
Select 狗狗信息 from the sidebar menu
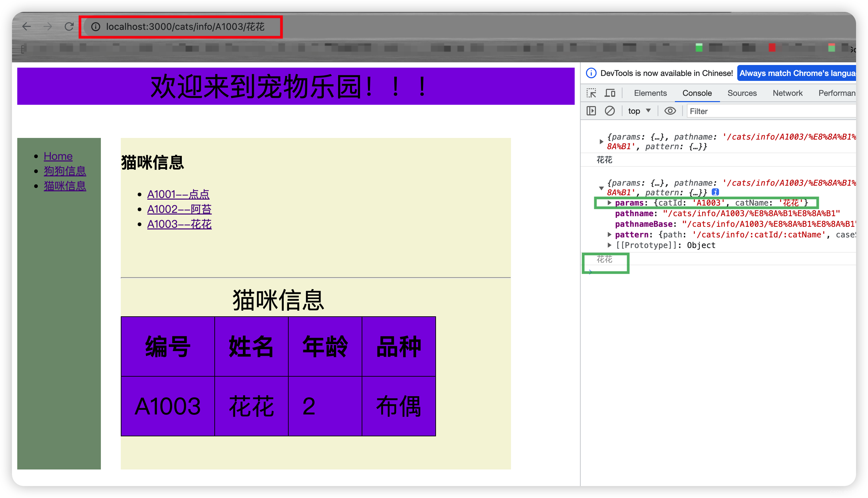(65, 171)
